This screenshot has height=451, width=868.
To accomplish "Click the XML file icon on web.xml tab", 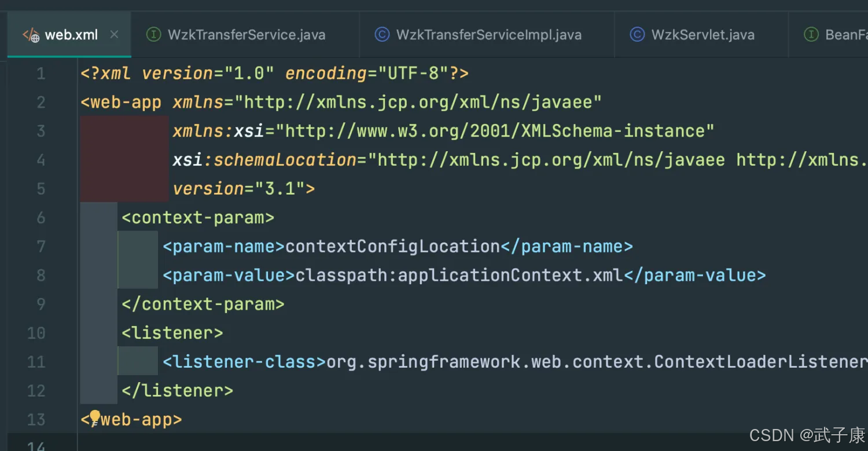I will click(31, 35).
